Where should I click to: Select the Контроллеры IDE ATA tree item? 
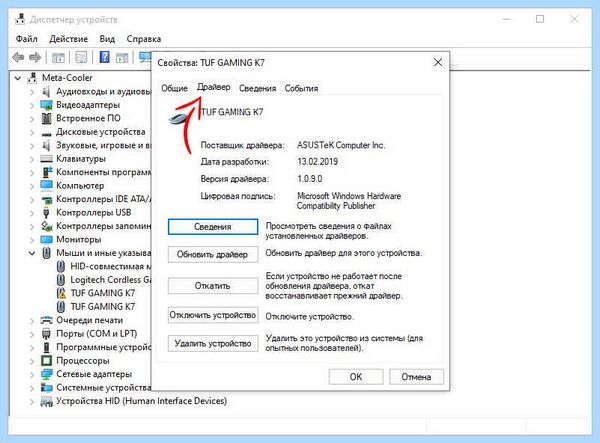(x=104, y=199)
